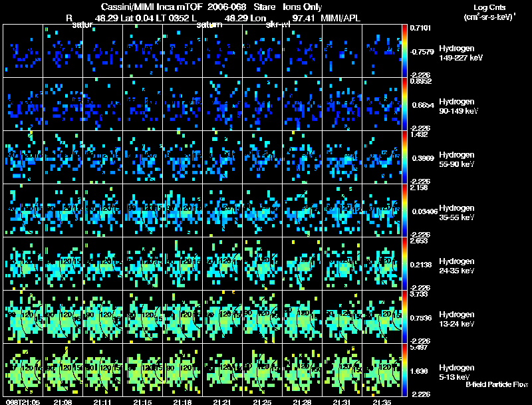This screenshot has height=405, width=532.
Task: Click the Hydrogen 5-13 keV label
Action: pyautogui.click(x=456, y=372)
